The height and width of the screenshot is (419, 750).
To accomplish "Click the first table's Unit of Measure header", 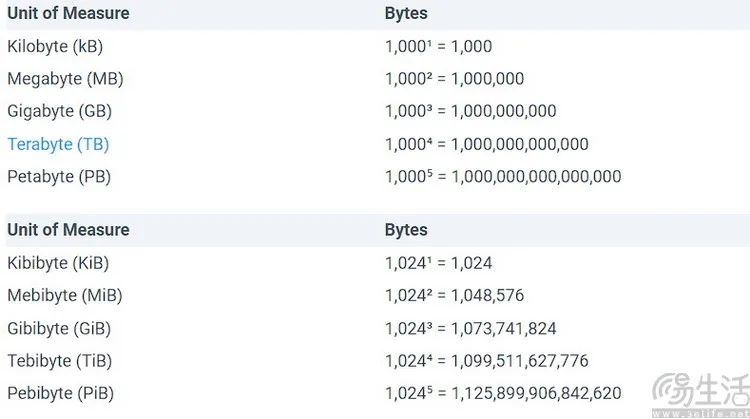I will (x=68, y=13).
